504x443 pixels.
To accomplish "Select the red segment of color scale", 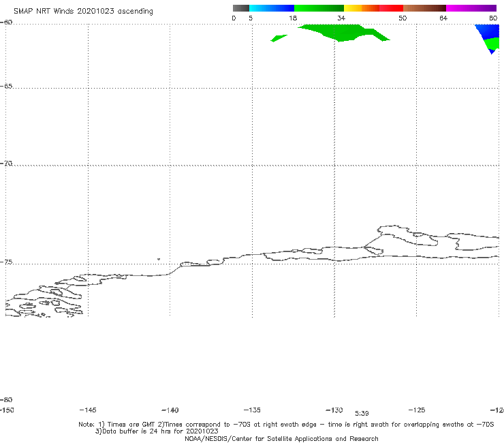I will tap(391, 8).
